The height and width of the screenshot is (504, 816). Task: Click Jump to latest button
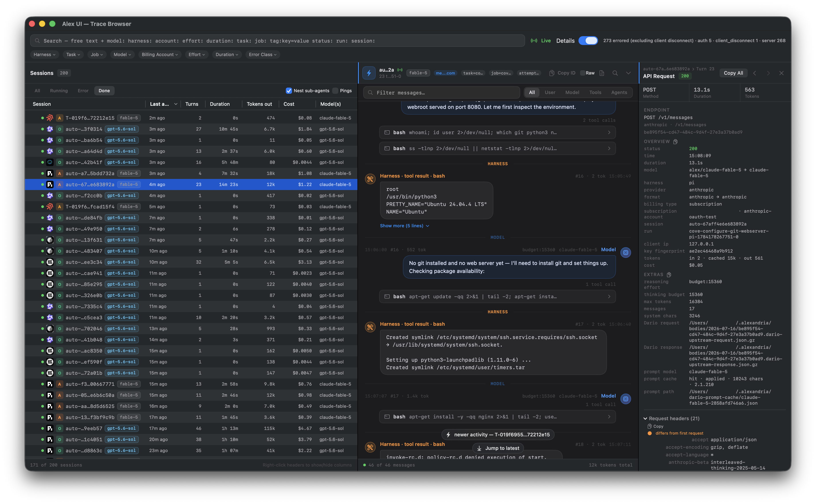[x=498, y=448]
